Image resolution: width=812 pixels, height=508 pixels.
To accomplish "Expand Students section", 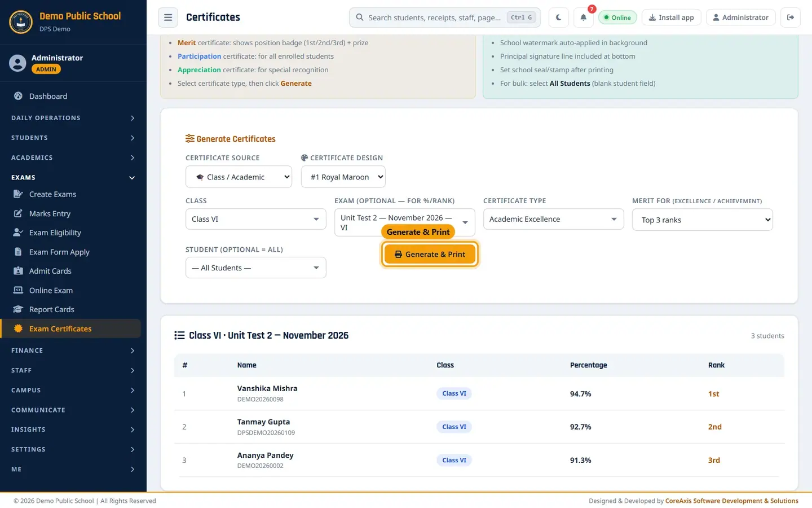I will pyautogui.click(x=73, y=138).
